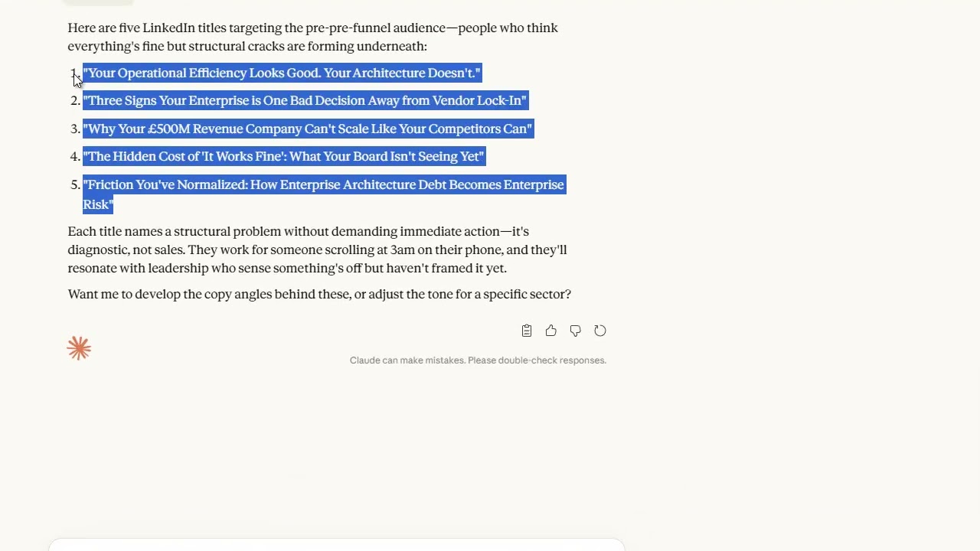Retry the response with refresh icon

pyautogui.click(x=600, y=331)
